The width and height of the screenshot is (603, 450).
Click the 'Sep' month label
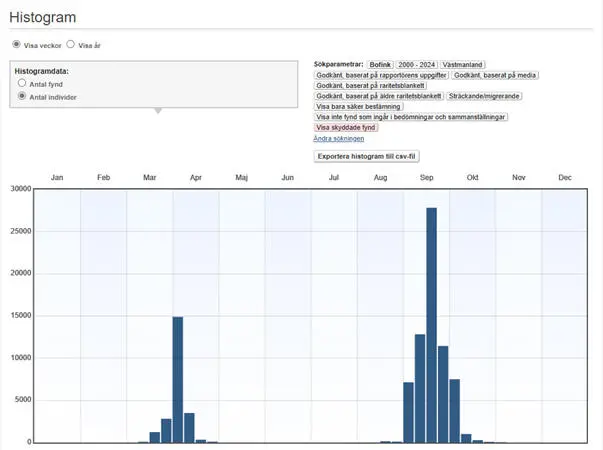click(x=426, y=177)
